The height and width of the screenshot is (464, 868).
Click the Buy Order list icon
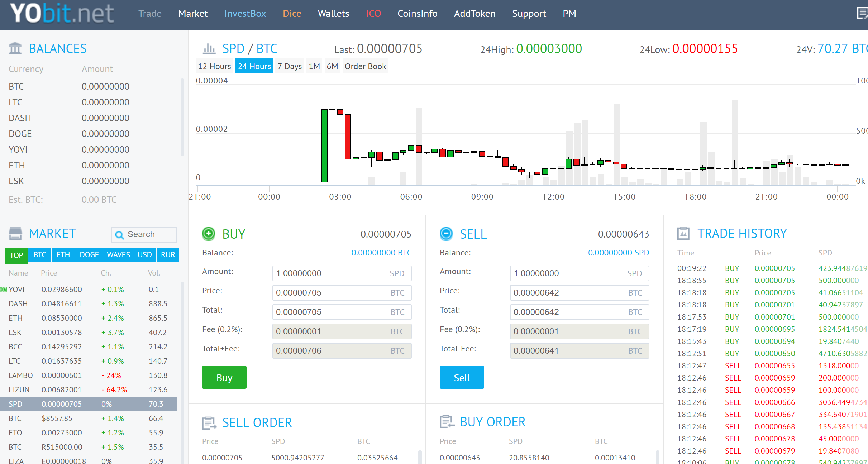click(x=447, y=422)
